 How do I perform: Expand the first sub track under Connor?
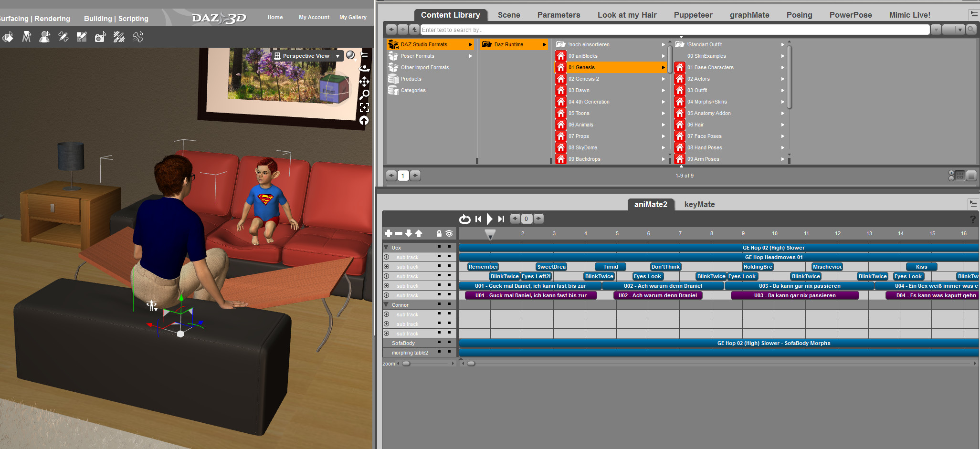click(x=386, y=314)
